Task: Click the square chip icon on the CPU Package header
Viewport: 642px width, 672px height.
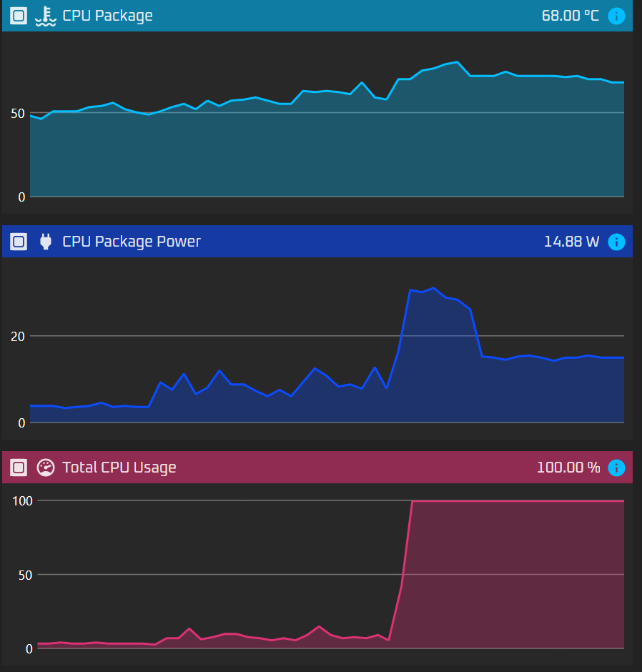Action: coord(19,16)
